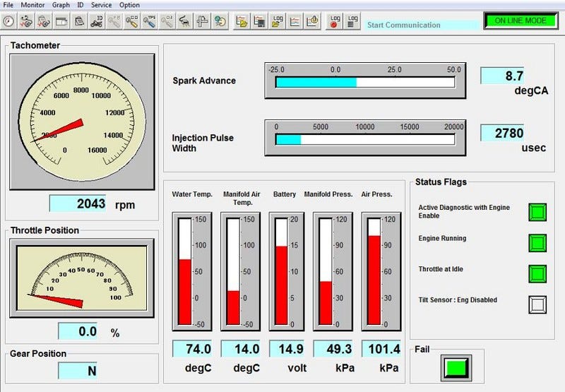Click the cable connection toolbar icon
Viewport: 565px width, 392px height.
(184, 21)
